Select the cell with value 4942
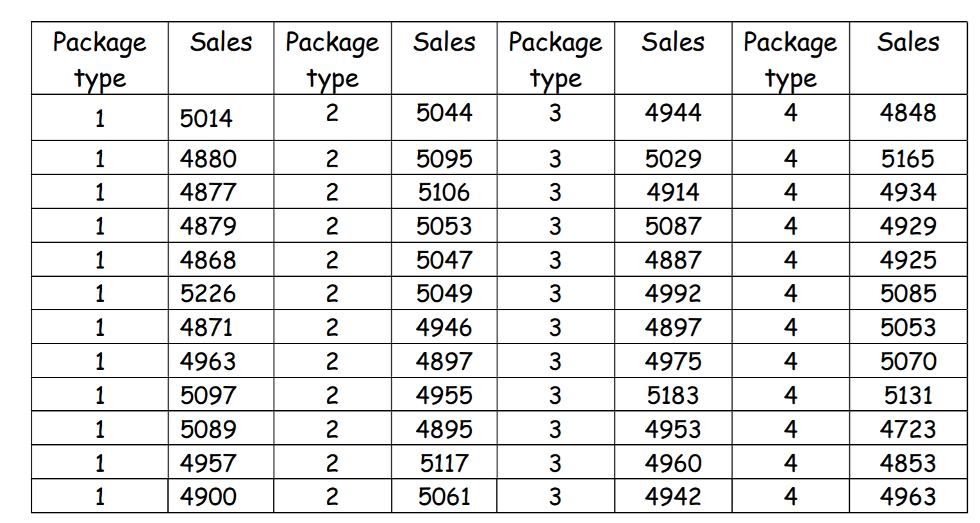 [672, 497]
